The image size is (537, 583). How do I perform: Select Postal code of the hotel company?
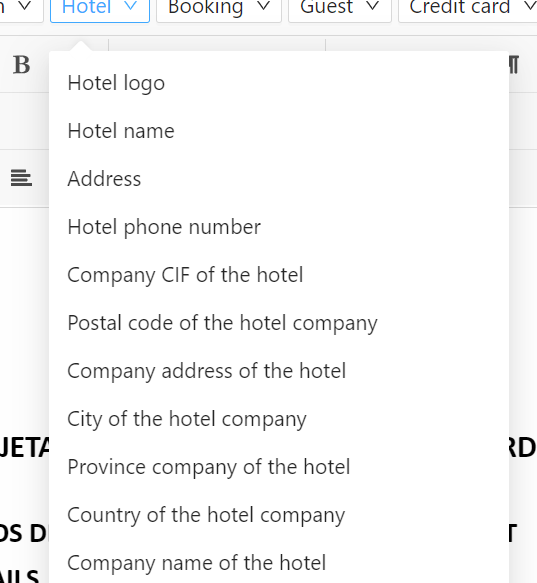coord(279,323)
